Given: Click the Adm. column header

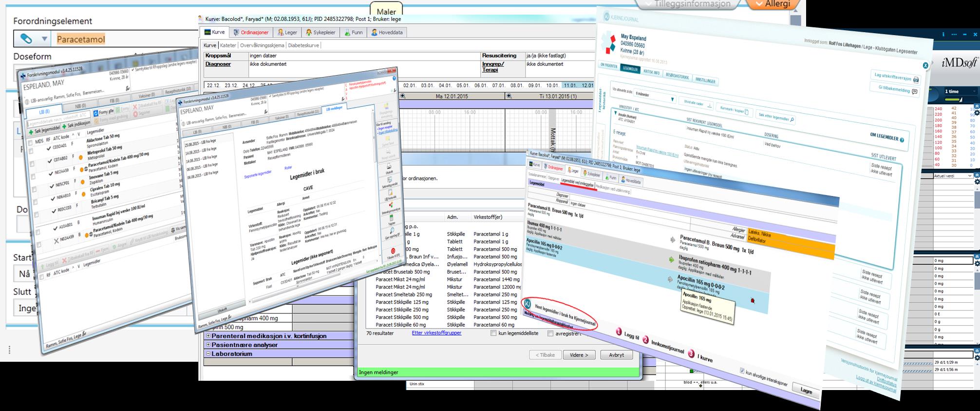Looking at the screenshot, I should [x=453, y=217].
